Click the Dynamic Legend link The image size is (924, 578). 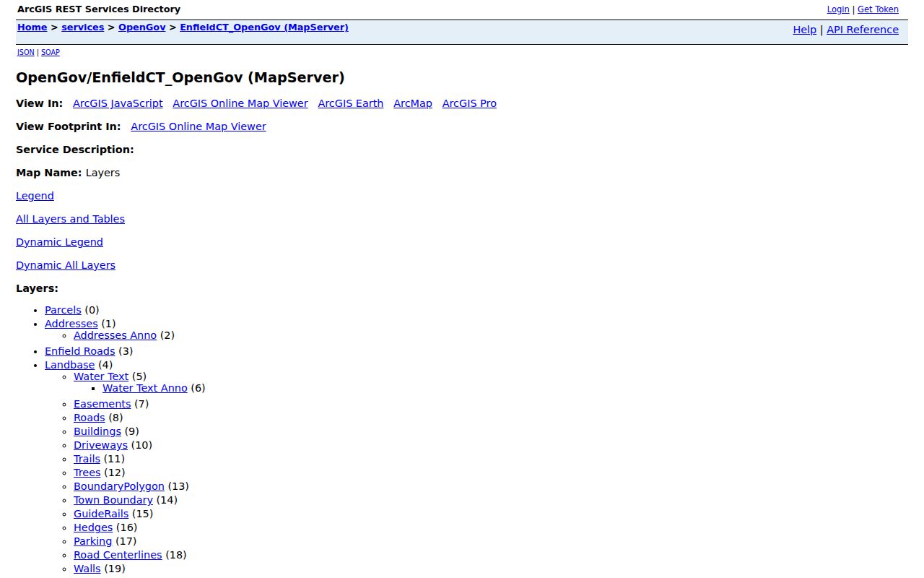(59, 242)
